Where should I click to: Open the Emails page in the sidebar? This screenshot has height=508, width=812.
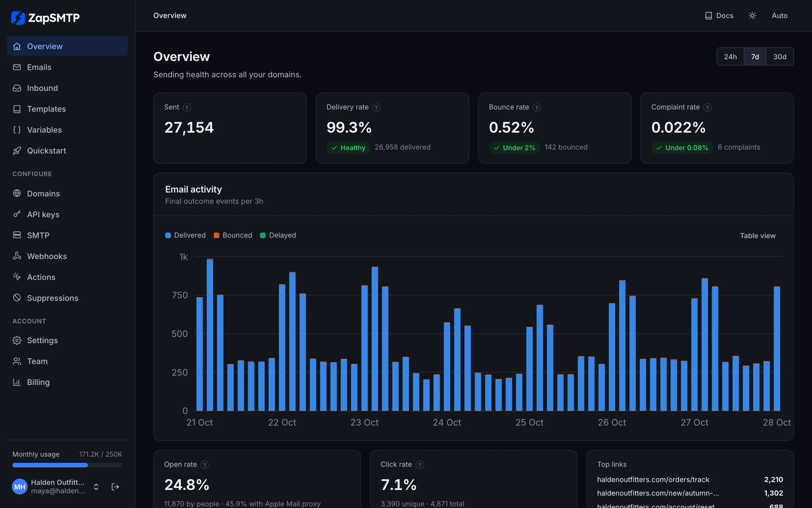pos(67,67)
